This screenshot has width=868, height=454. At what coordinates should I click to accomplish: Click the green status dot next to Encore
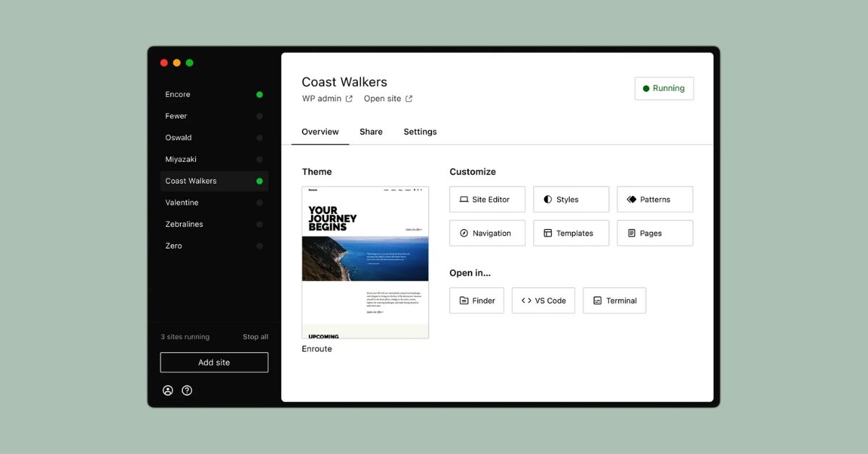click(260, 94)
